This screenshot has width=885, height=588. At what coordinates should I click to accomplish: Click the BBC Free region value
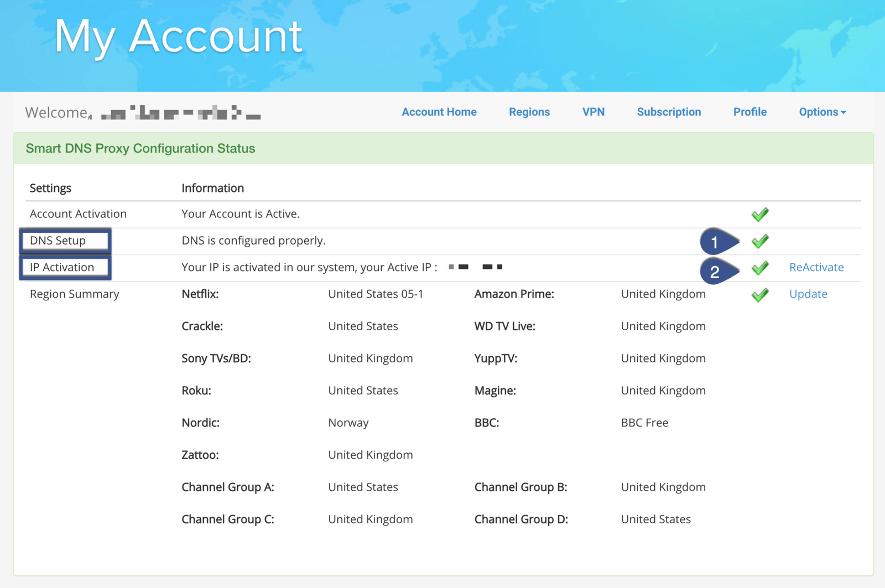coord(644,423)
